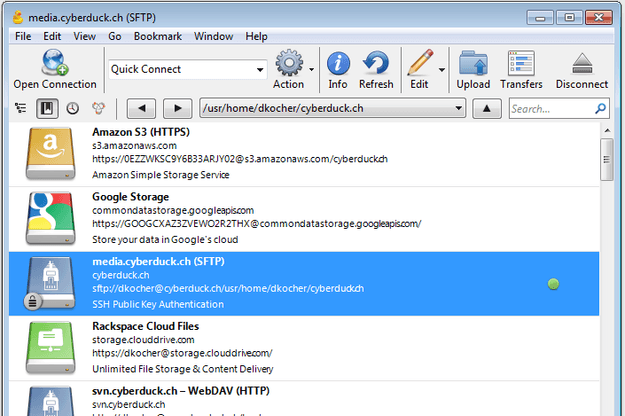Screen dimensions: 625x416
Task: Click the media.cyberduck.ch SFTP drive icon
Action: [x=49, y=283]
